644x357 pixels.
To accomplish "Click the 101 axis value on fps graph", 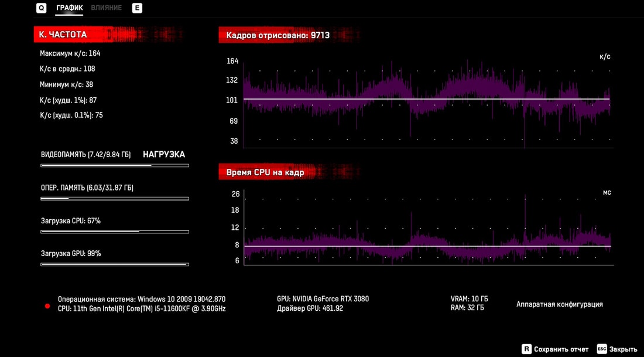I will [x=232, y=100].
